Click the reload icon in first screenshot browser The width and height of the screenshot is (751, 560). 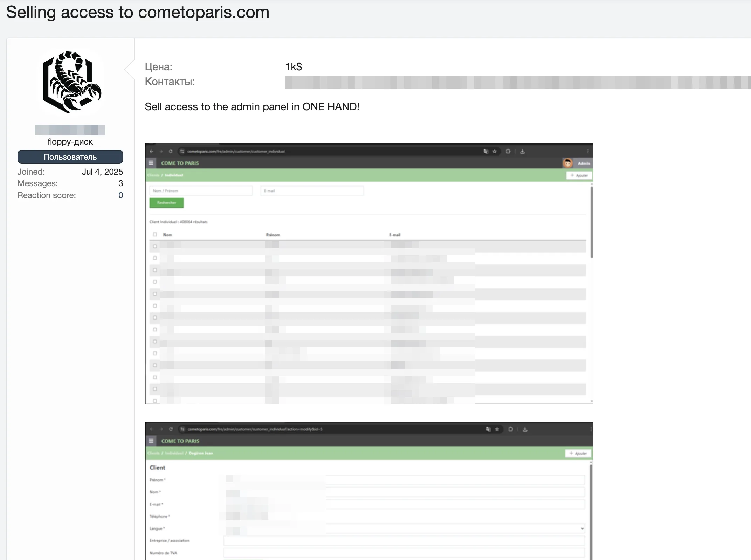pos(171,151)
